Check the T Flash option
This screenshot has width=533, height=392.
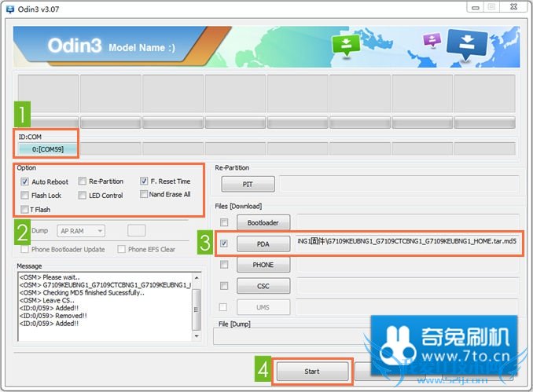[24, 209]
